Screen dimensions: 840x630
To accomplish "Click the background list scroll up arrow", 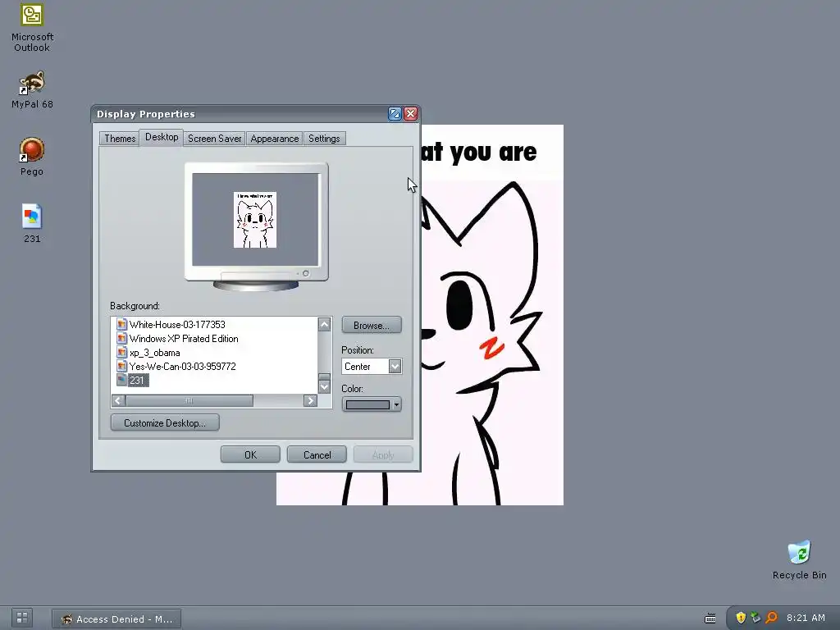I will pyautogui.click(x=324, y=324).
